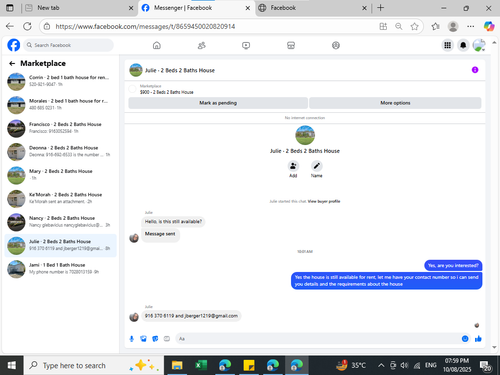Click Julie's house thumbnail in chat header
The height and width of the screenshot is (375, 500).
[136, 70]
